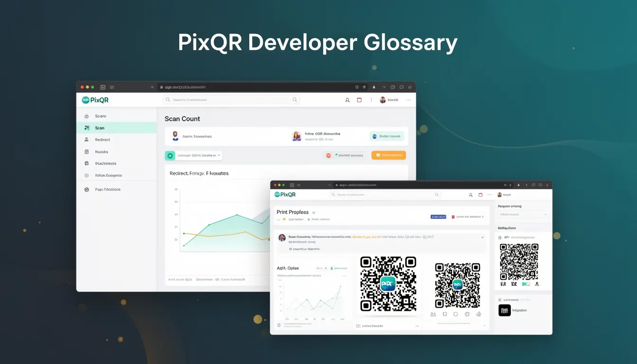Image resolution: width=637 pixels, height=364 pixels.
Task: Open the profile outline icon in the back window header
Action: coord(347,100)
